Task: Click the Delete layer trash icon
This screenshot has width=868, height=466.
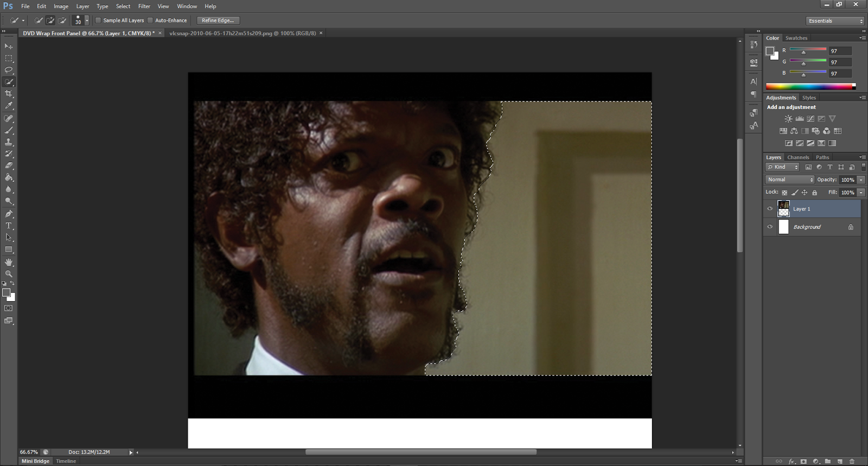Action: tap(852, 461)
